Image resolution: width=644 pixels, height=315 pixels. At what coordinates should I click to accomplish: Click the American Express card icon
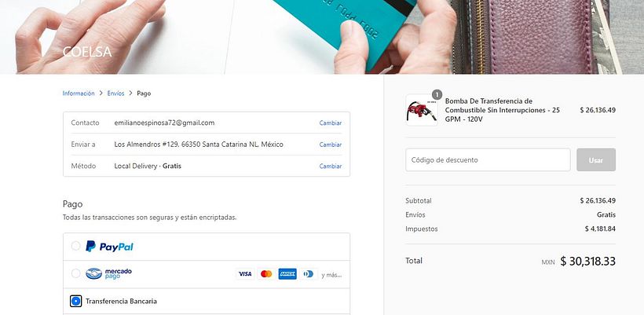tap(287, 274)
